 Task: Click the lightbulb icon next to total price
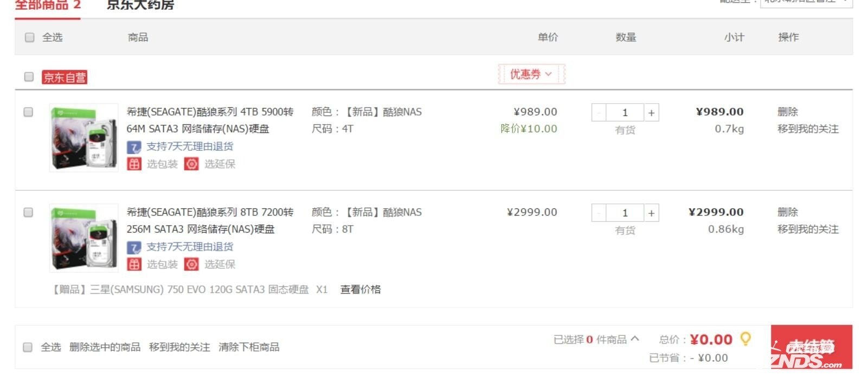pyautogui.click(x=746, y=339)
